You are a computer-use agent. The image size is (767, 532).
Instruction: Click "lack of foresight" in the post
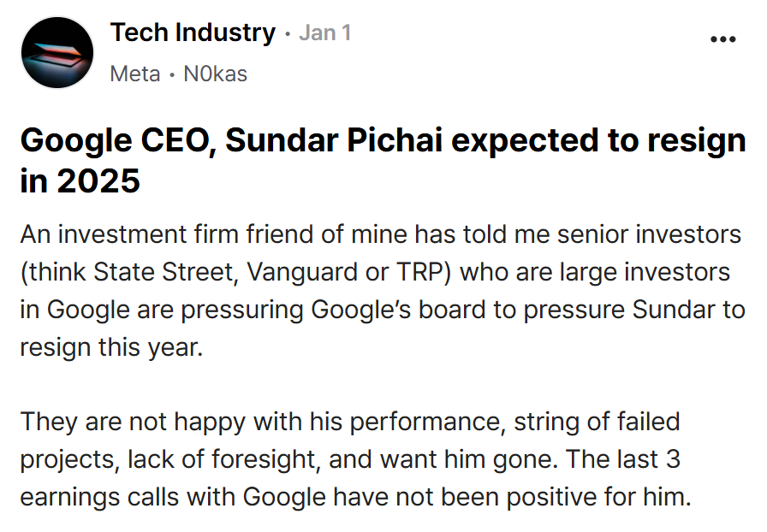point(220,459)
